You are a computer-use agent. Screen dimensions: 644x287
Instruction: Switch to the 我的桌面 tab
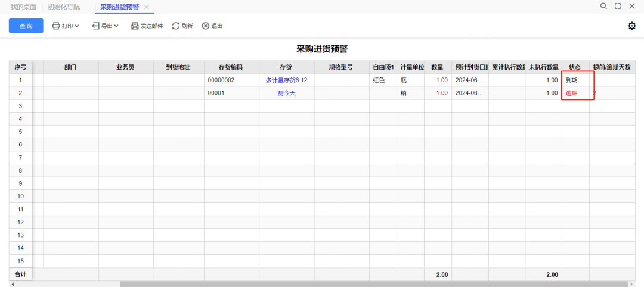(x=23, y=7)
